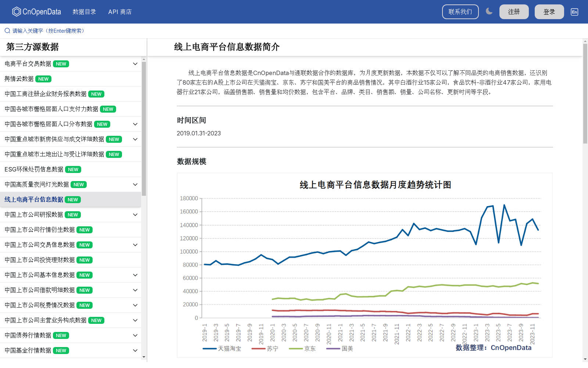Click the 2019.01.31-2023 date range text
Screen dimensions: 588x368
click(199, 133)
